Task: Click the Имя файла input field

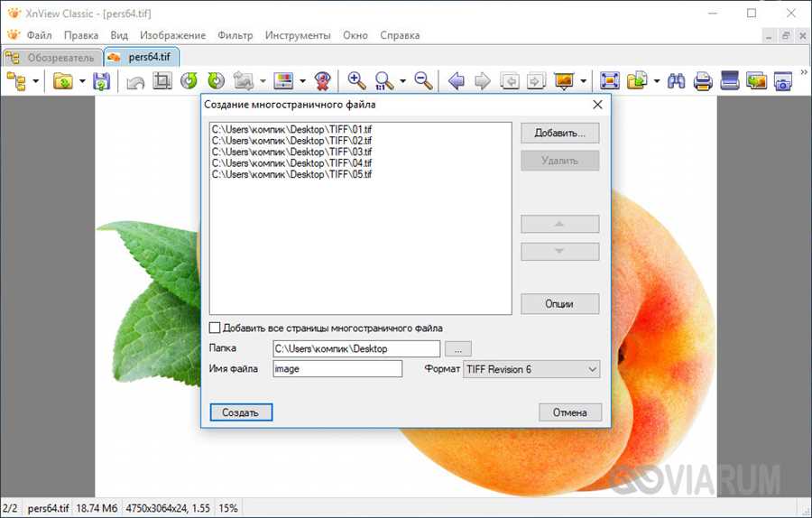Action: tap(337, 369)
